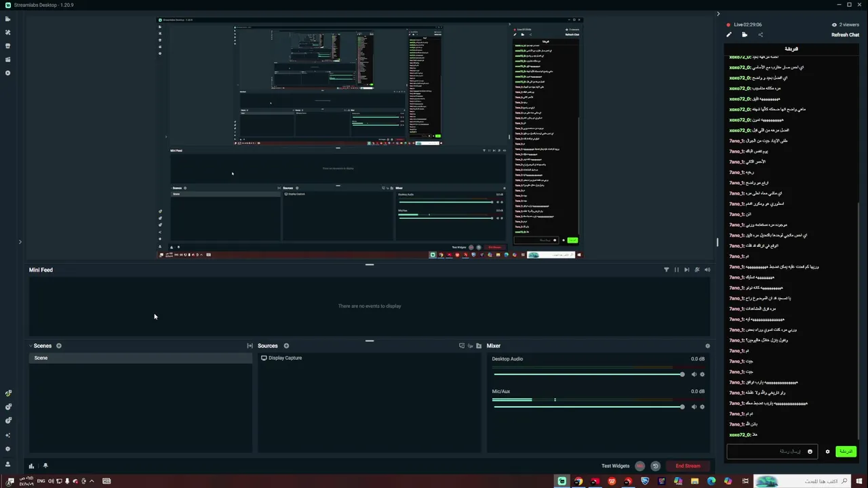Open Google Chrome from the taskbar
Viewport: 868px width, 488px height.
pyautogui.click(x=578, y=481)
